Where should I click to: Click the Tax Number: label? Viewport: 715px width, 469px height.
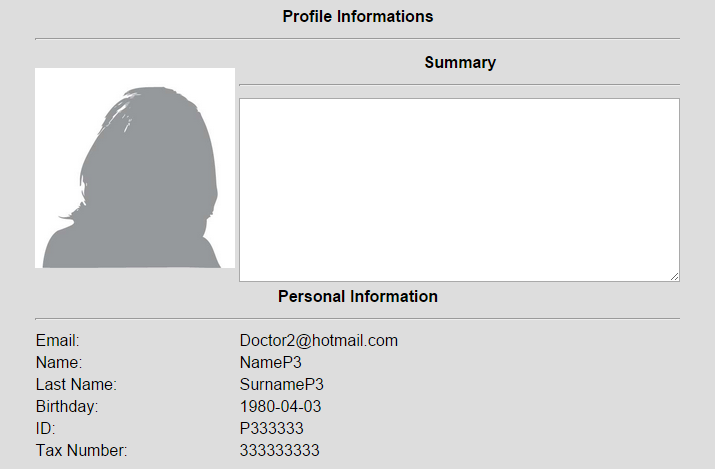(x=82, y=450)
